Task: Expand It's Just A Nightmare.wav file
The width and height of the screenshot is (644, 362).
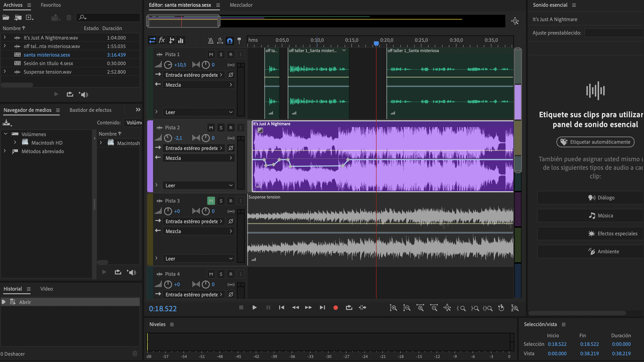Action: 4,38
